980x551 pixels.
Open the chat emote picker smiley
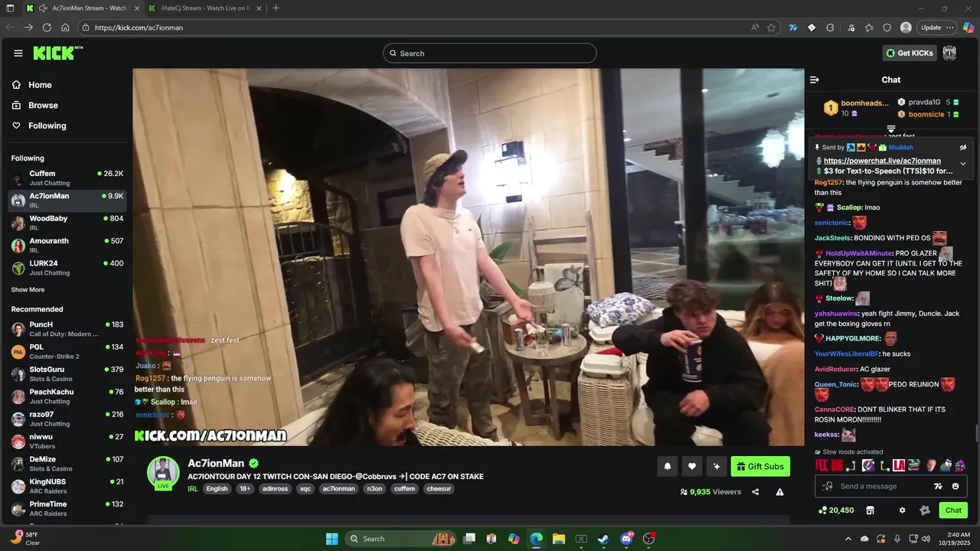tap(955, 486)
